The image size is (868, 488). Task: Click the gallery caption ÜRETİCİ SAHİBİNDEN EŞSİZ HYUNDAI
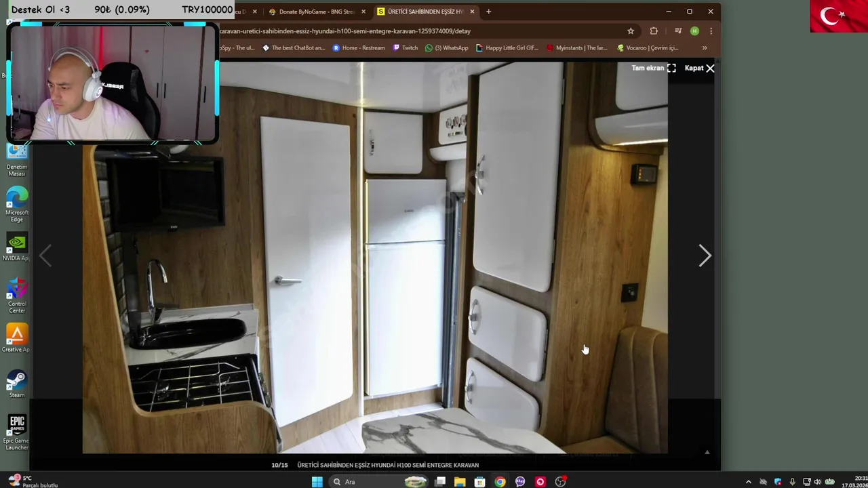[388, 465]
